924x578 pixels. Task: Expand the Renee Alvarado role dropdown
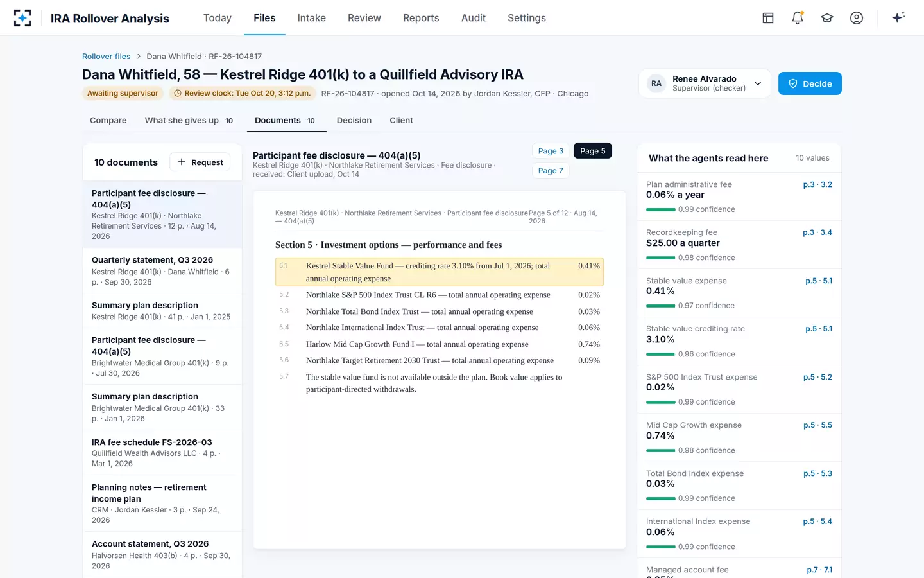click(x=705, y=83)
